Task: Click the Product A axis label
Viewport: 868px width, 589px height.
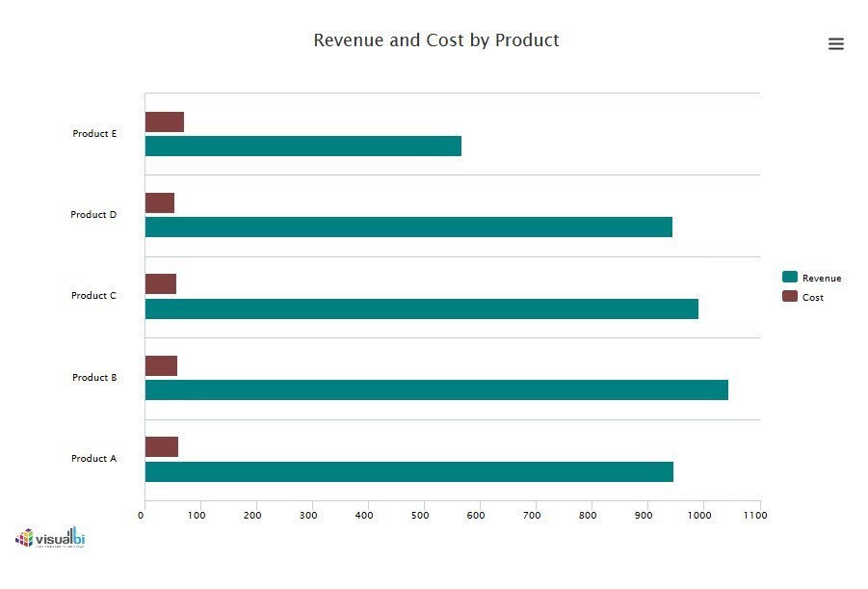Action: click(93, 459)
